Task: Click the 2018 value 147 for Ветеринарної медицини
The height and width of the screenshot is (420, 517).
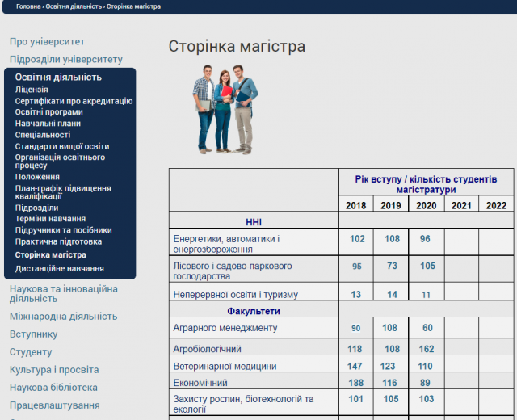Action: point(355,366)
